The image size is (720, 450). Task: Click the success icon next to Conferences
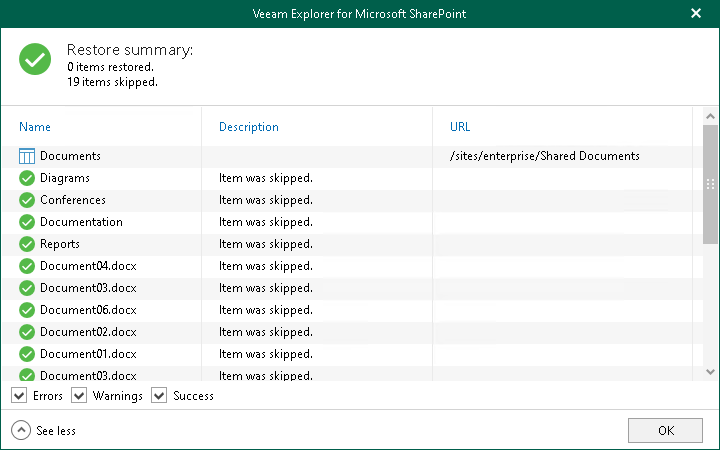pos(27,200)
